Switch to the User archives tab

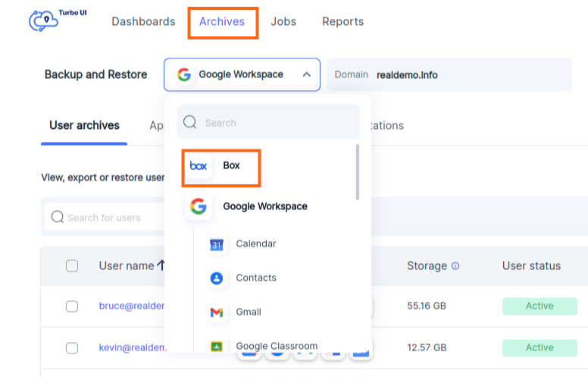pyautogui.click(x=84, y=126)
